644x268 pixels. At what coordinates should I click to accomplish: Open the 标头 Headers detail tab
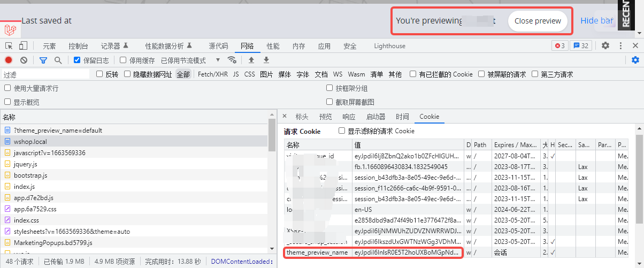click(302, 117)
